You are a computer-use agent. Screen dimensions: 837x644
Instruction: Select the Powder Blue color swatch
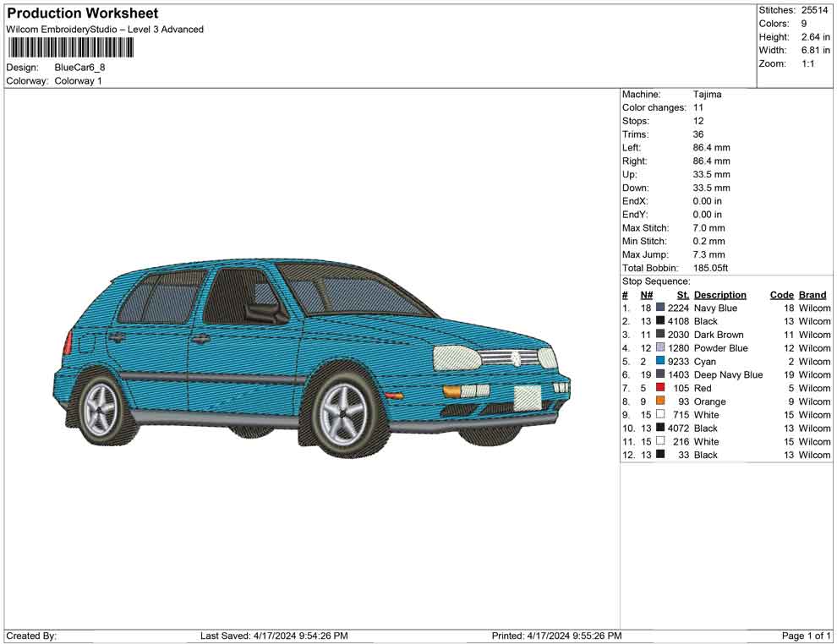click(660, 348)
